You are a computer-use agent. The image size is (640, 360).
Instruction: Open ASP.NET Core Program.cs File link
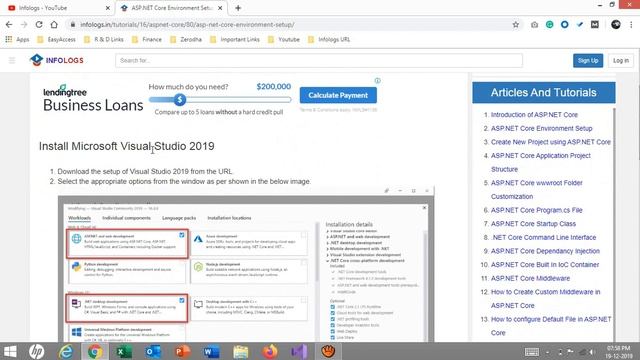[x=536, y=210]
